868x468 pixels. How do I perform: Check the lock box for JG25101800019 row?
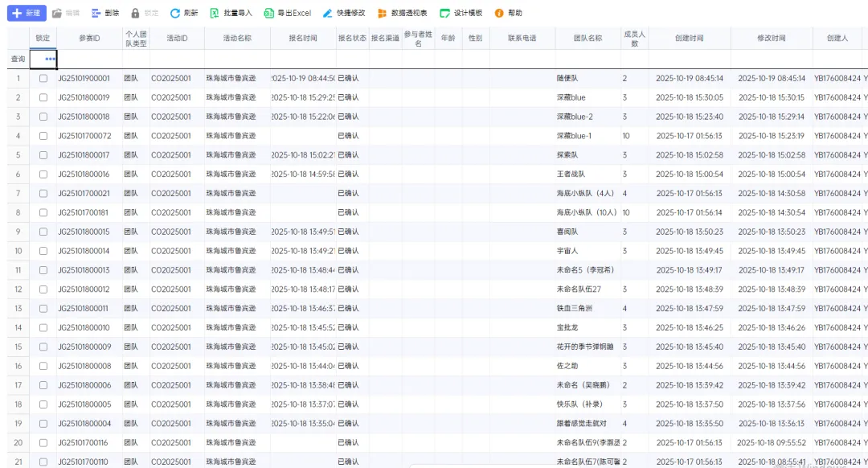[43, 97]
